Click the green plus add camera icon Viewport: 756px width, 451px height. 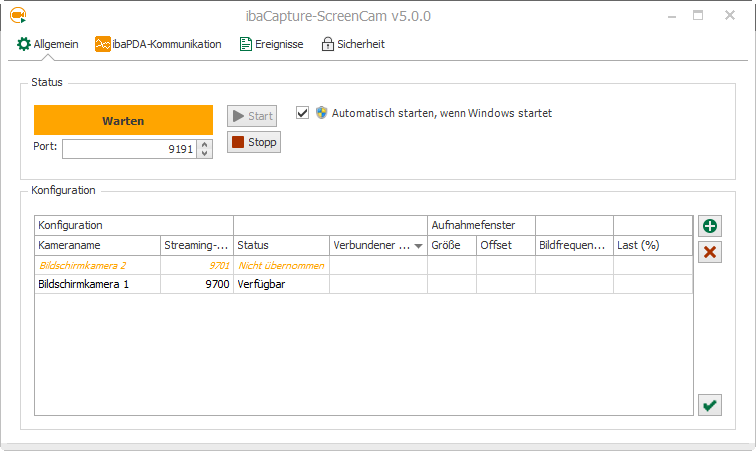click(710, 227)
